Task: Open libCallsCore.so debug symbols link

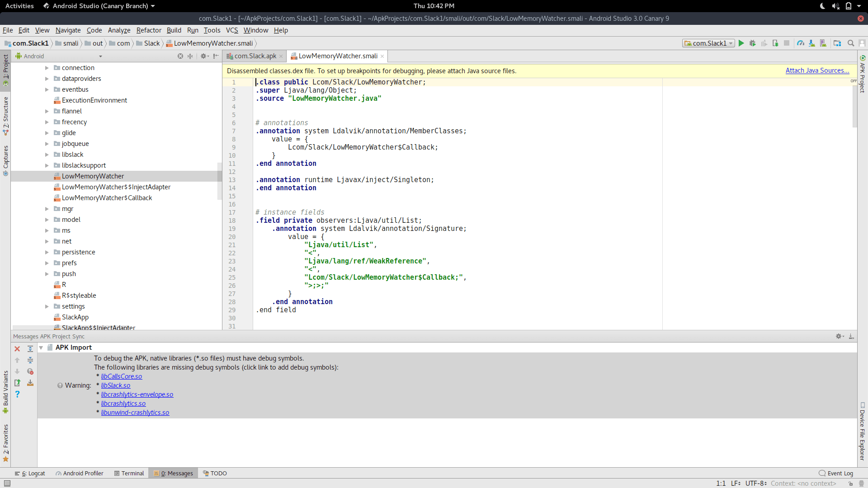Action: click(x=121, y=376)
